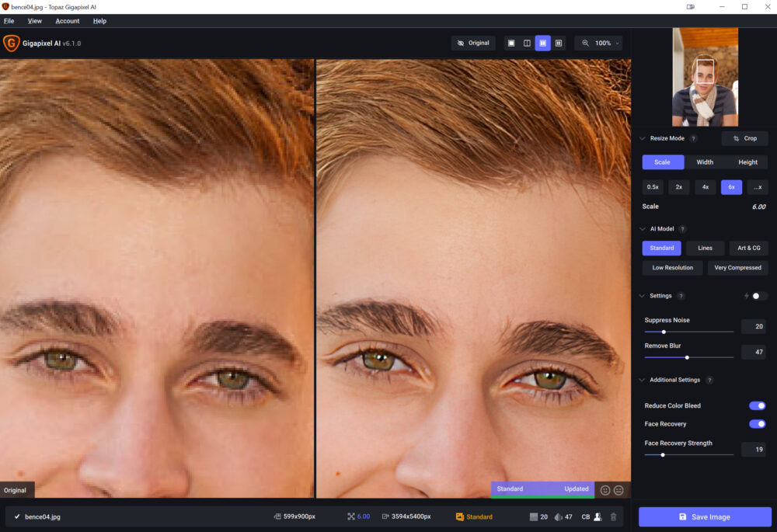Collapse the Additional Settings section
The image size is (777, 532).
click(x=643, y=380)
